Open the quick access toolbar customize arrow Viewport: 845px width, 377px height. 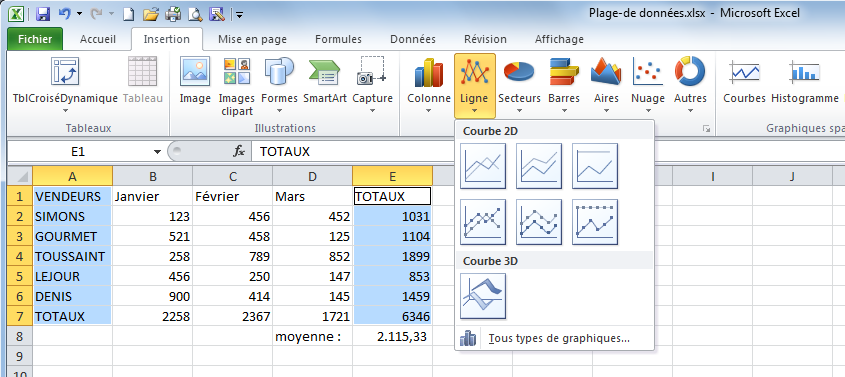[239, 15]
